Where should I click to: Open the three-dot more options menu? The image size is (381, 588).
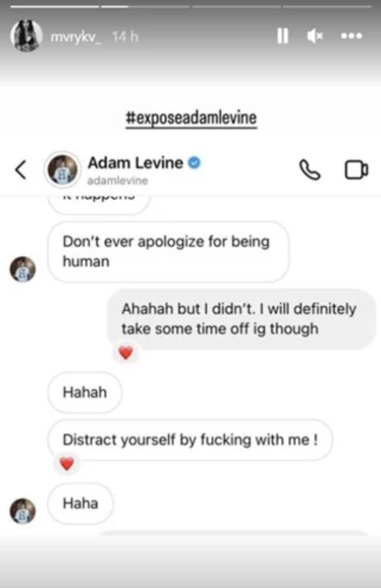point(351,36)
